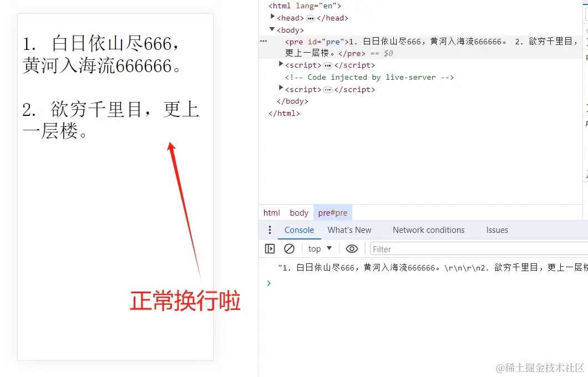Image resolution: width=588 pixels, height=377 pixels.
Task: Click the first poem line in page
Action: coord(103,55)
